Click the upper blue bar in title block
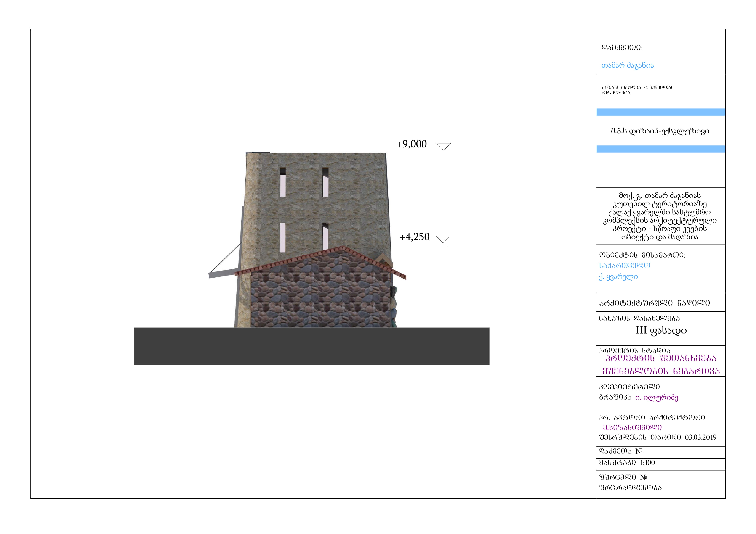Image resolution: width=756 pixels, height=534 pixels. [x=660, y=112]
